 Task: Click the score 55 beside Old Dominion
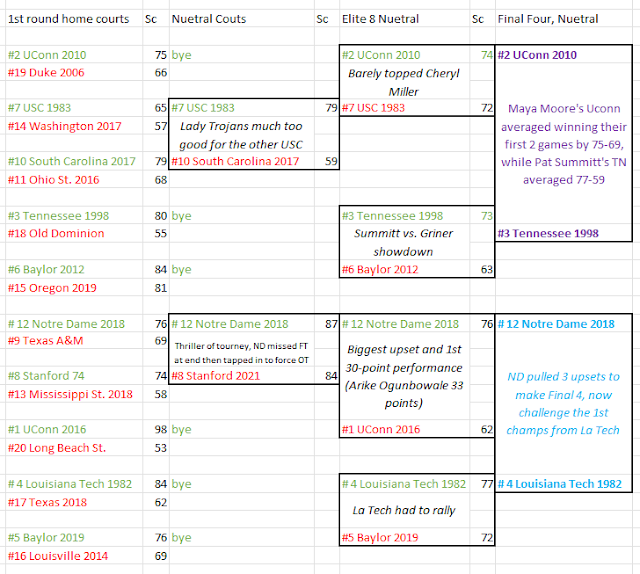pos(156,234)
